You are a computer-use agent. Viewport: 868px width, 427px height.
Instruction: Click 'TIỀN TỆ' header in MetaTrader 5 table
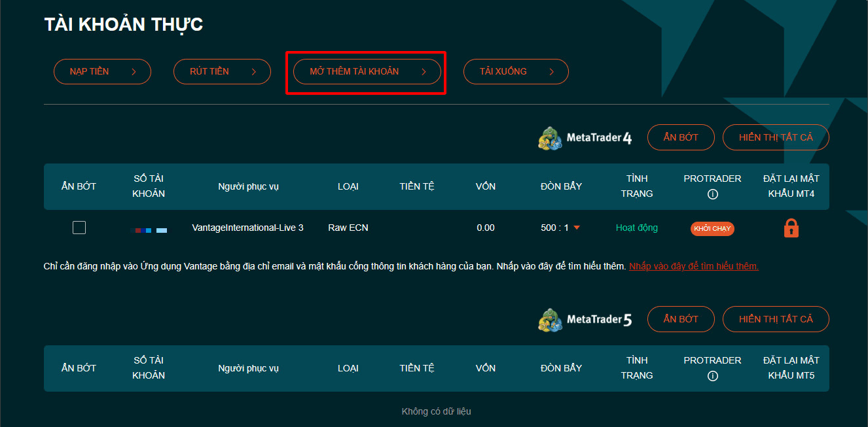pos(417,368)
